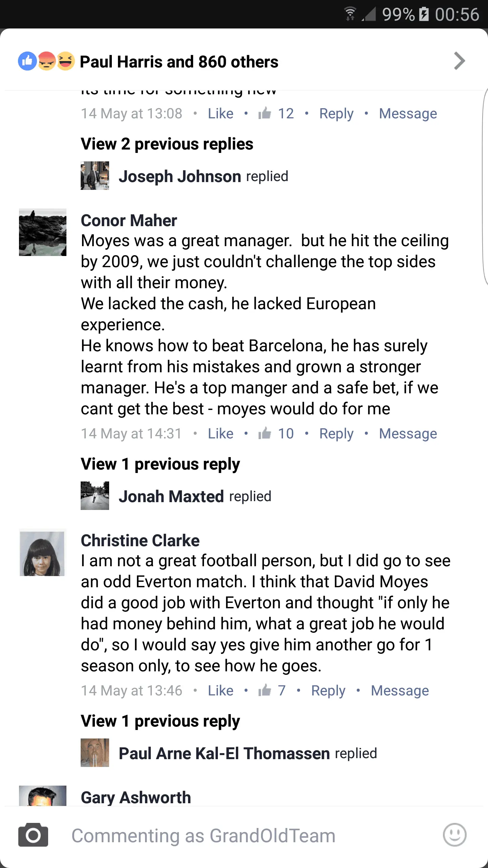488x868 pixels.
Task: Like Conor Maher's comment
Action: (x=221, y=434)
